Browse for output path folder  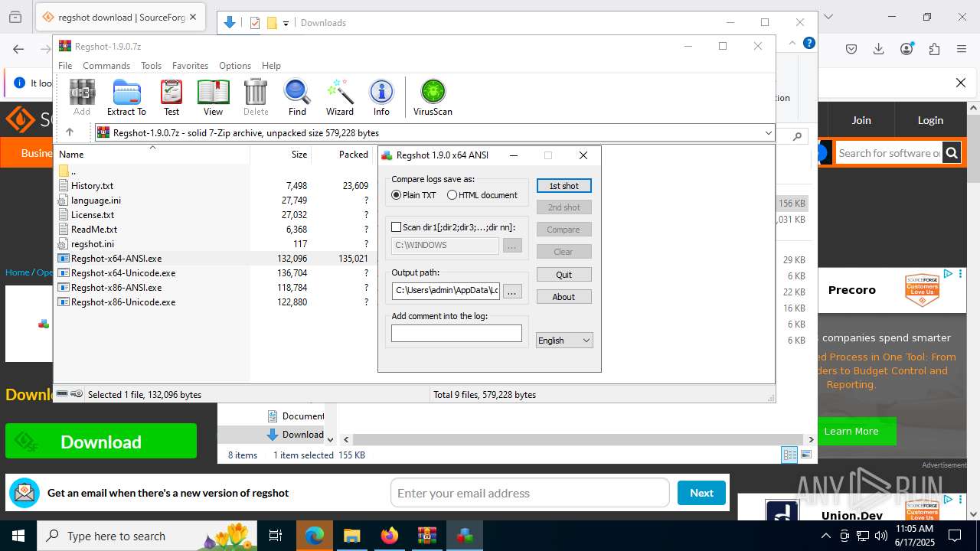(x=512, y=291)
